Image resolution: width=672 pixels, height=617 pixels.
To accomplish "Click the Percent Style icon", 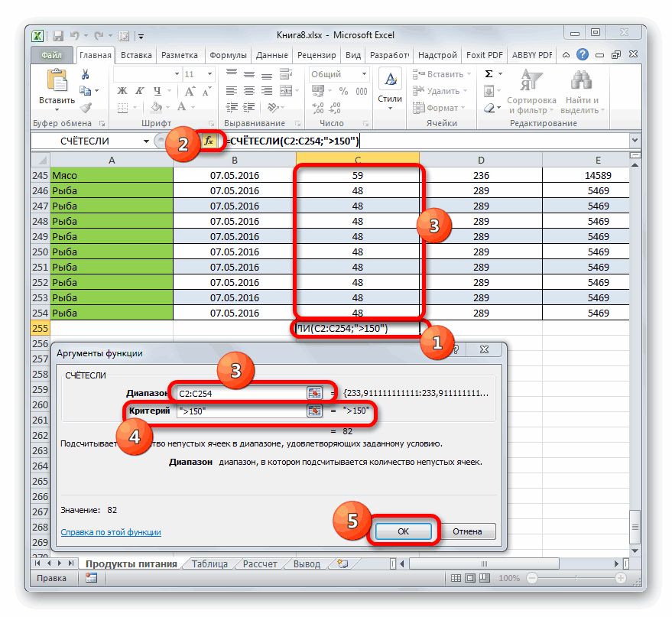I will point(343,91).
